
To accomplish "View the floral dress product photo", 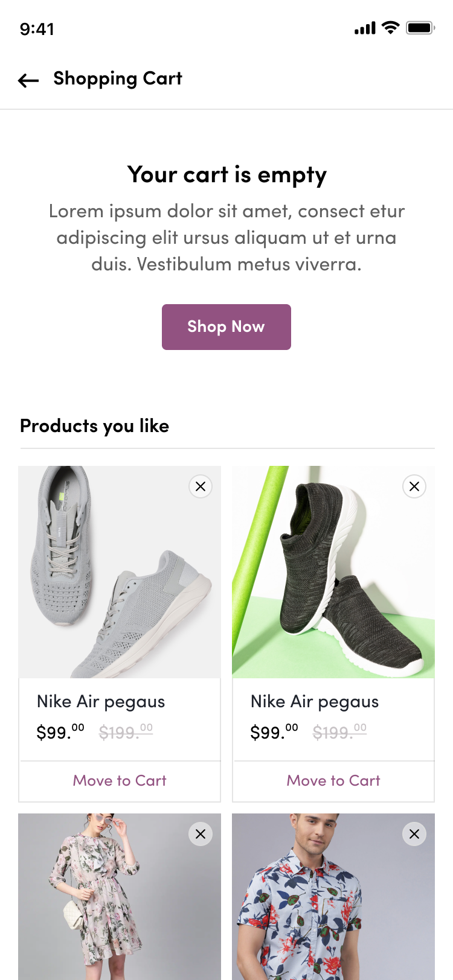I will click(103, 899).
